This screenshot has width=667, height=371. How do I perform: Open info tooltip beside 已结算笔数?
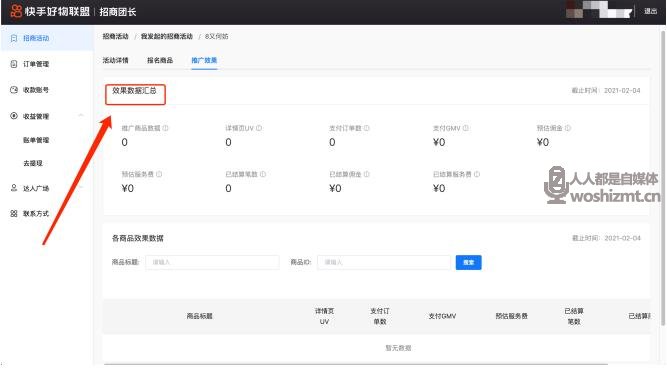click(263, 174)
